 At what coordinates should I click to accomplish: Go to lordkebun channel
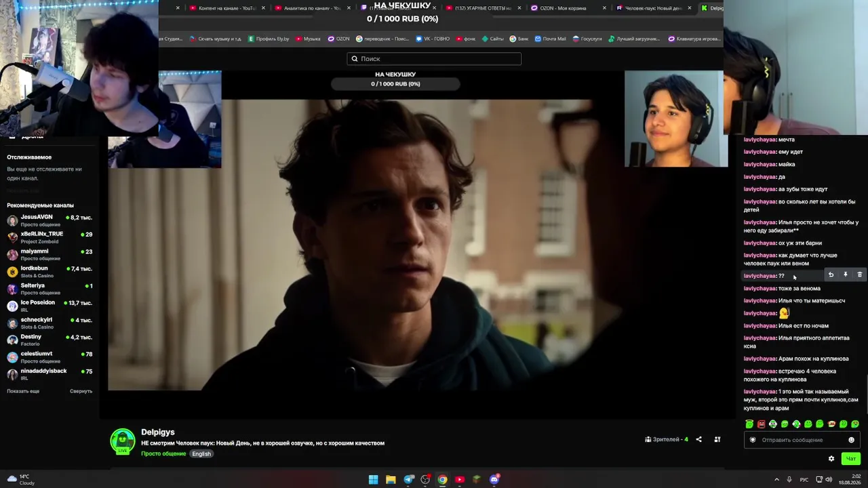[x=50, y=272]
